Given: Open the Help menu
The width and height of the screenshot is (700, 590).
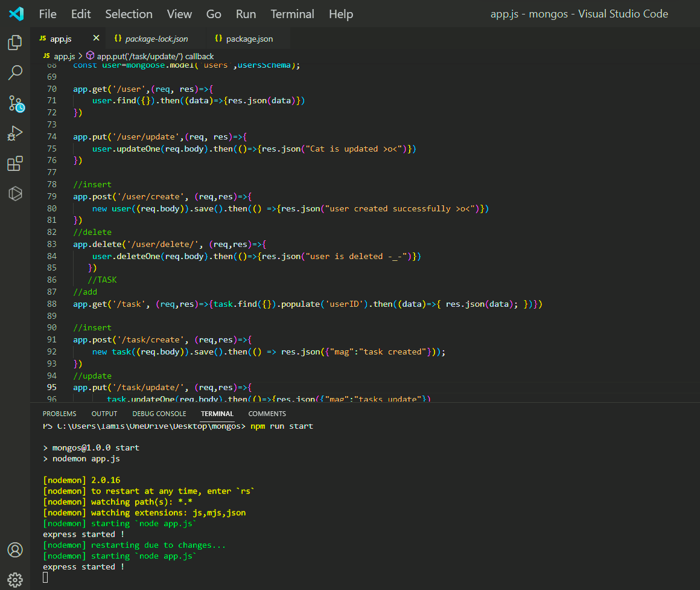Looking at the screenshot, I should click(x=341, y=14).
